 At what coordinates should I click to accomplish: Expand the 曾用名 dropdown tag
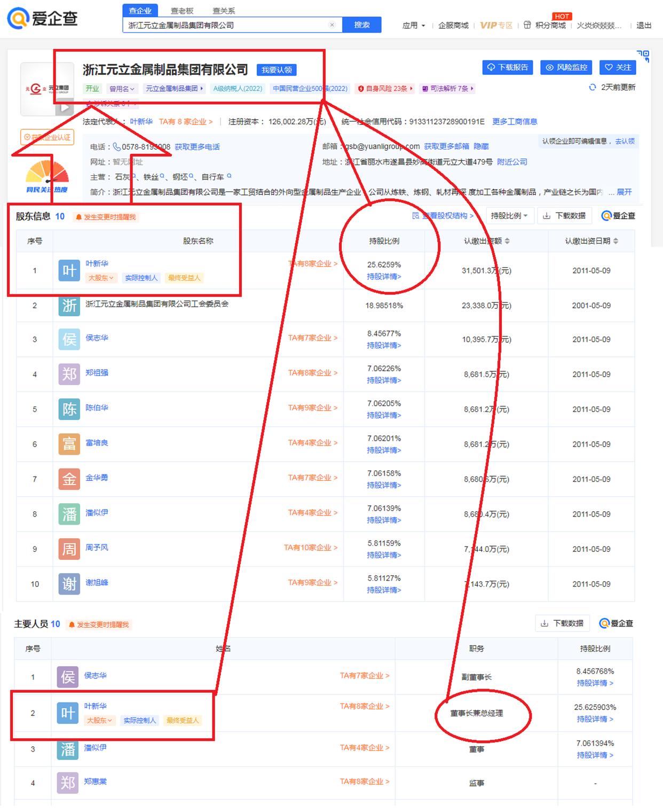tap(122, 89)
